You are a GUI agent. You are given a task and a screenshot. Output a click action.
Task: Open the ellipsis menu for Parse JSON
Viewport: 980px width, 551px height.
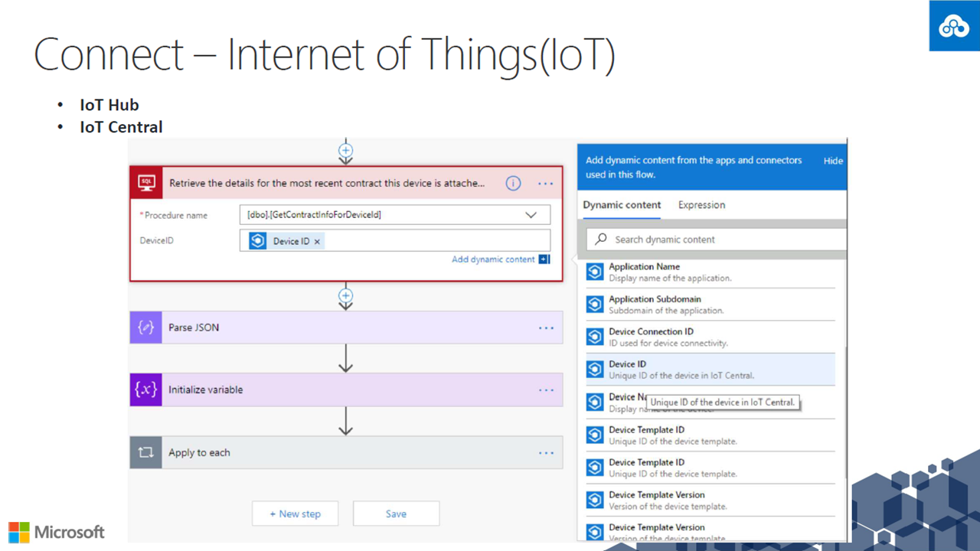point(546,328)
